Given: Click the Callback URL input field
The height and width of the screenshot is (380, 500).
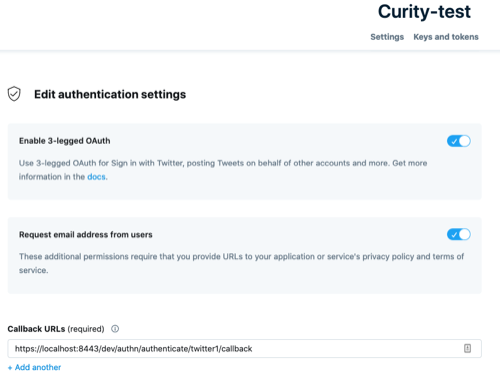Looking at the screenshot, I should tap(244, 349).
